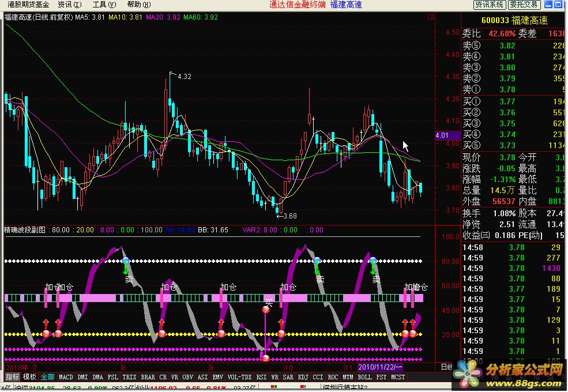Screen dimensions: 568x392
Task: Switch to the VR indicator
Action: coord(175,377)
